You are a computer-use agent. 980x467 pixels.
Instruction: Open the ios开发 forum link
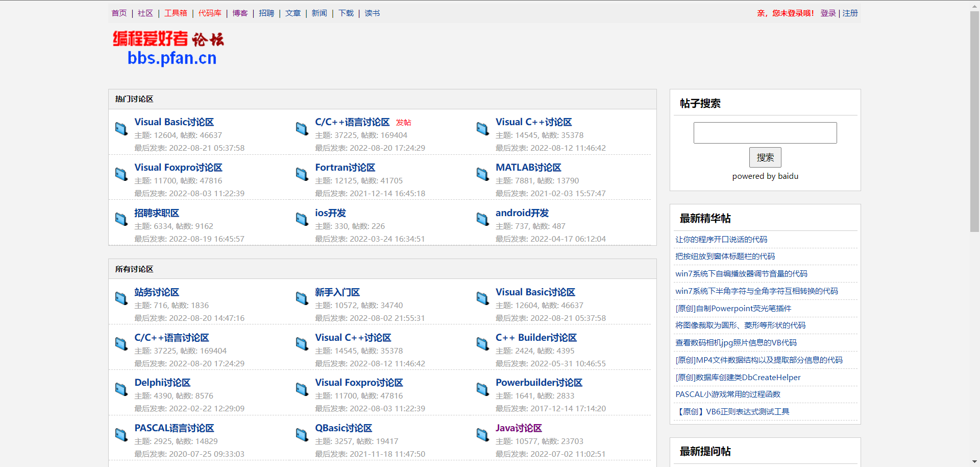click(x=330, y=213)
